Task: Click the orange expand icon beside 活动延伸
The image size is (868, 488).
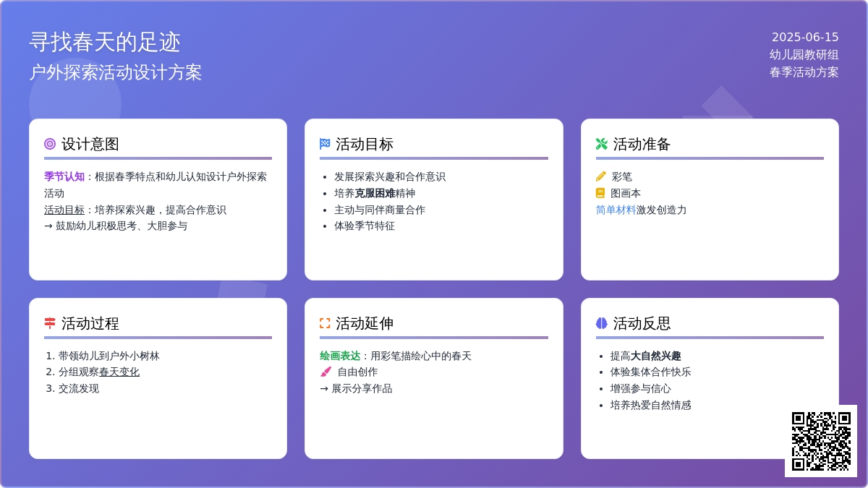Action: click(x=325, y=323)
